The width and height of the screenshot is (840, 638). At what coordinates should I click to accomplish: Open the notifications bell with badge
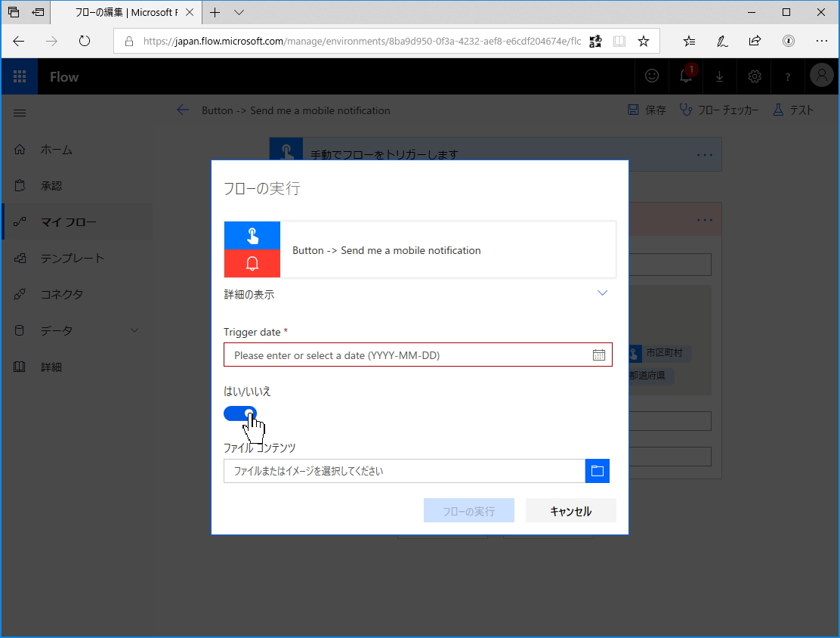pos(686,76)
